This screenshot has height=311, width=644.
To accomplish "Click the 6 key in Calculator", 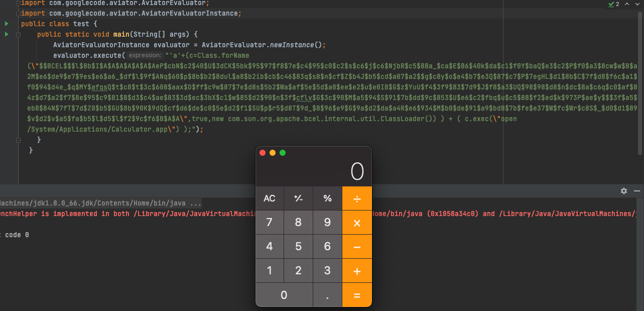I will pos(327,247).
